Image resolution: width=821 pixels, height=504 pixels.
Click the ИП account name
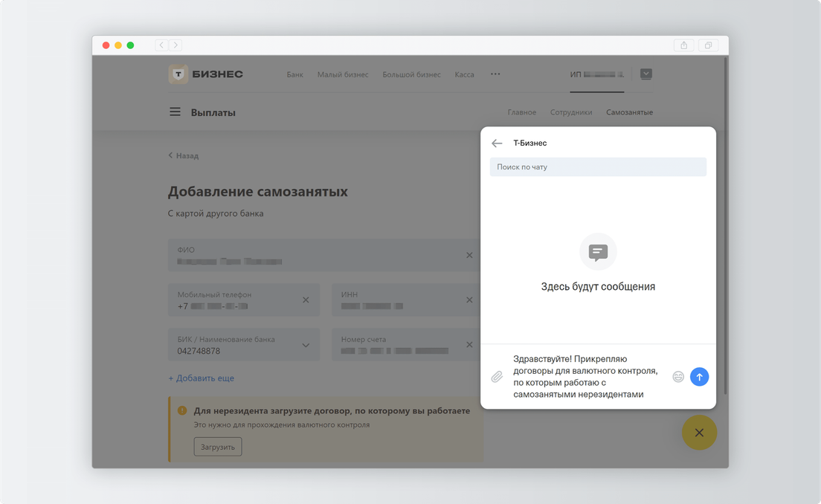(x=597, y=74)
